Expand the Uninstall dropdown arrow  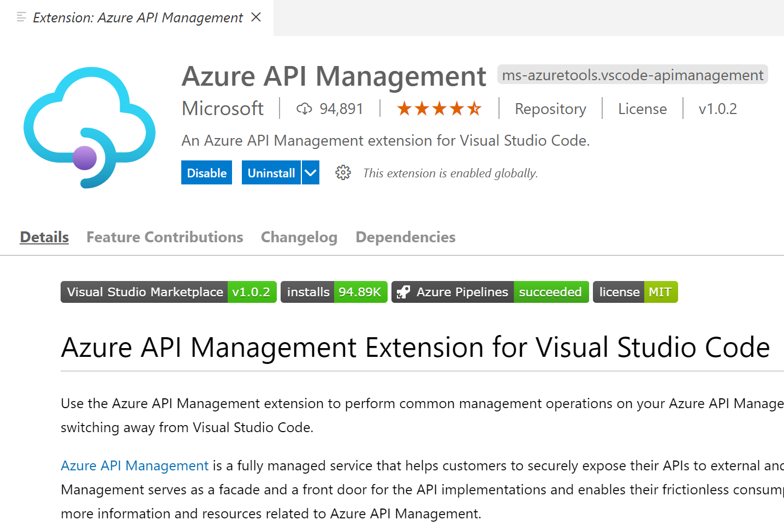(x=311, y=172)
